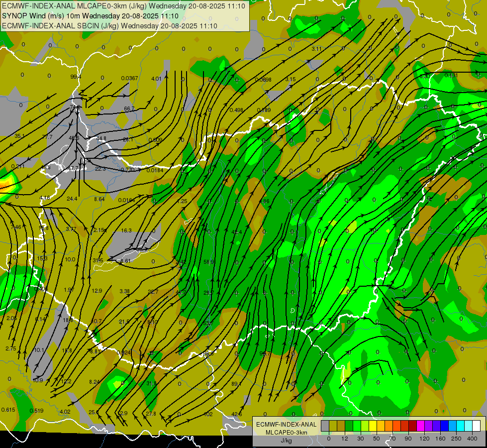Click the map value 0.131
The width and height of the screenshot is (487, 448).
[451, 75]
